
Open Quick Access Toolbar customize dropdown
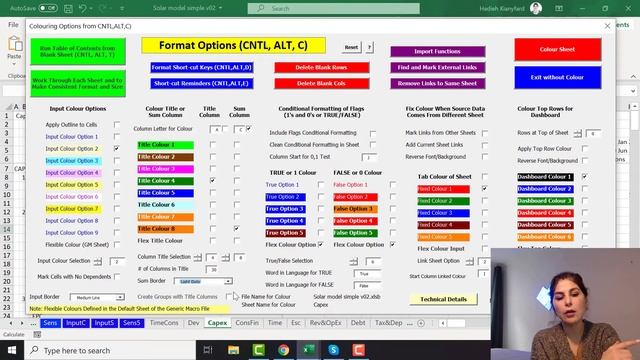122,8
